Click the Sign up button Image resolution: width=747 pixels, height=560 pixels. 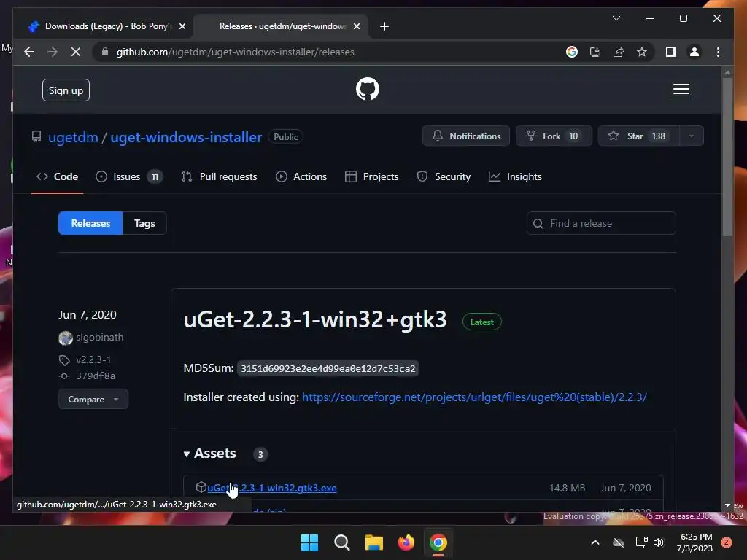point(66,90)
